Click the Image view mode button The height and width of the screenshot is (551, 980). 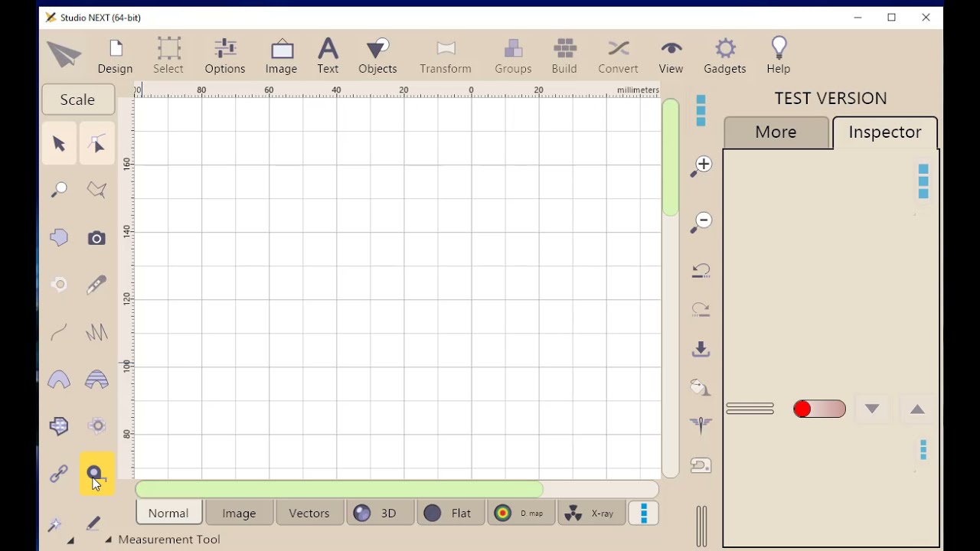(x=239, y=514)
